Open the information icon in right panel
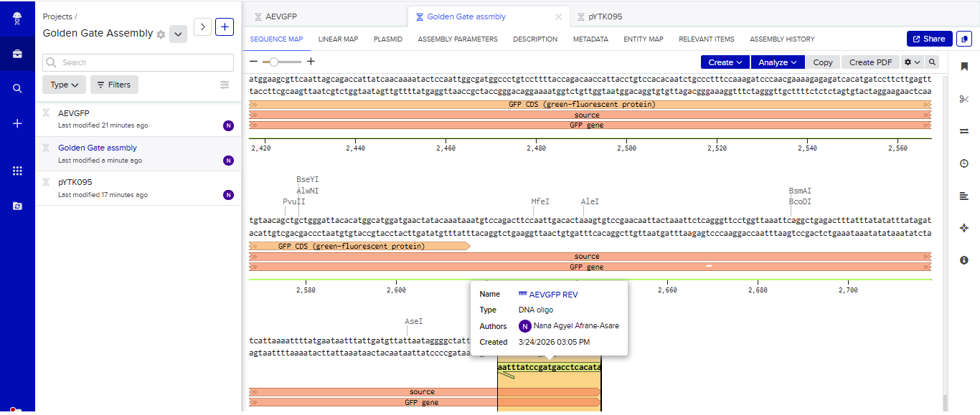The image size is (980, 415). click(963, 260)
